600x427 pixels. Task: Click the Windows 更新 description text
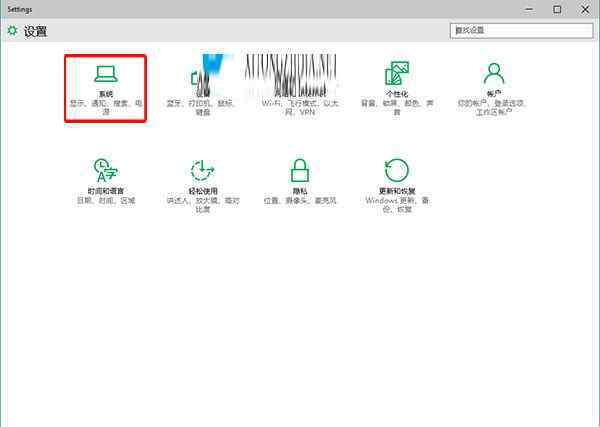397,205
